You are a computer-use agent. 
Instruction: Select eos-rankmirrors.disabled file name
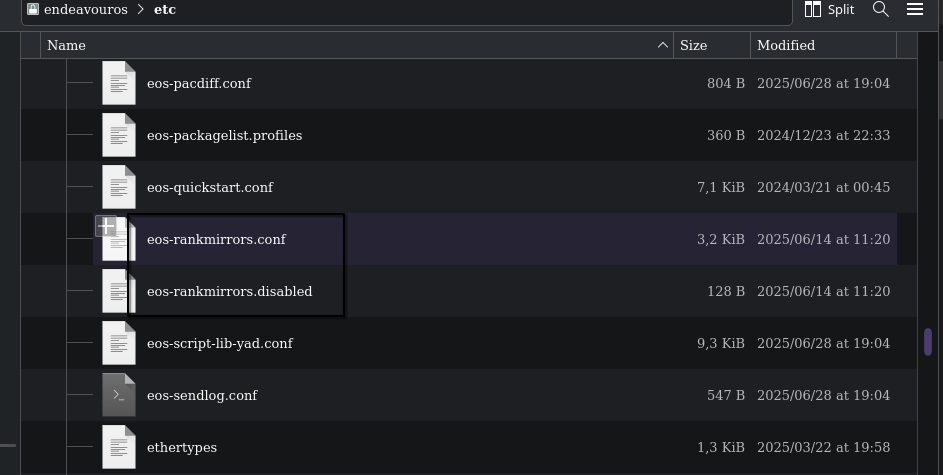click(x=229, y=291)
